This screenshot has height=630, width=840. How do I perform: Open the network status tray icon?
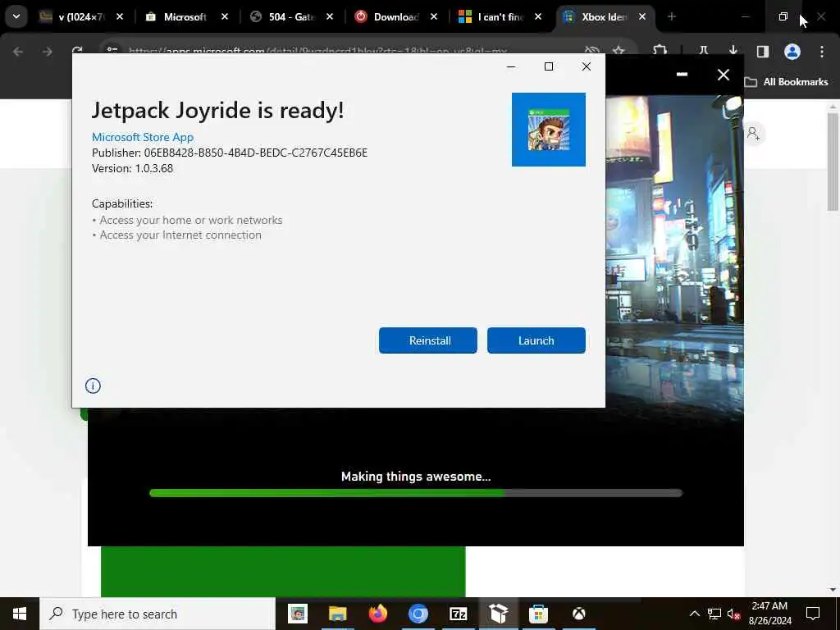(714, 614)
